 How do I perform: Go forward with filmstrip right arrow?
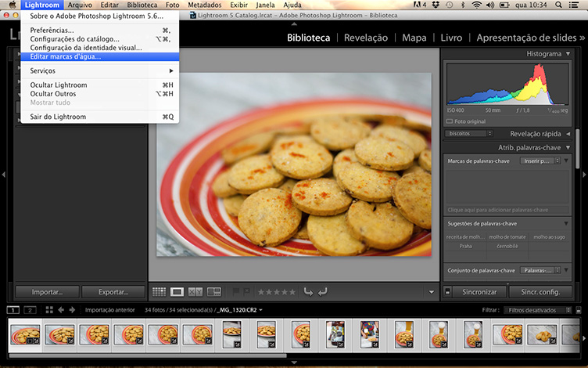[73, 310]
